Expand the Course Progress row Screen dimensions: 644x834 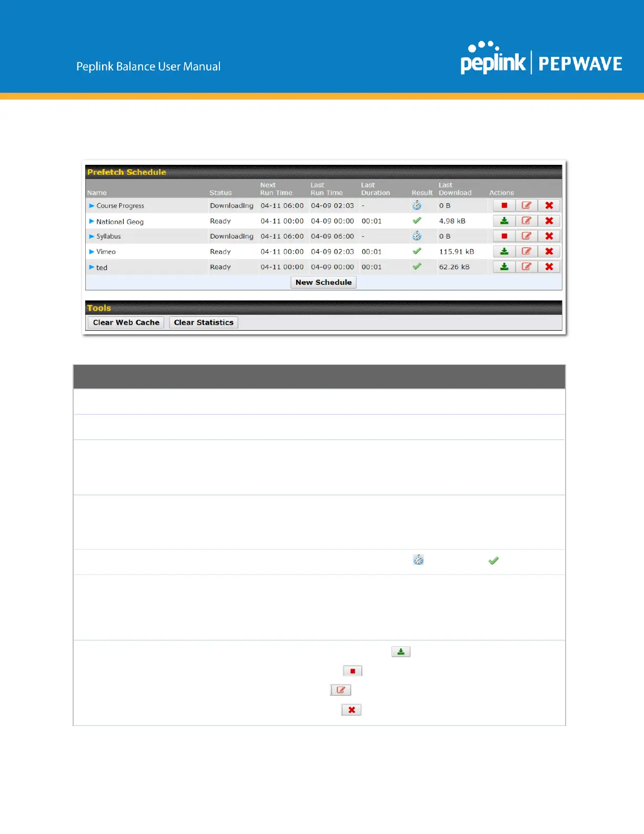click(x=92, y=205)
